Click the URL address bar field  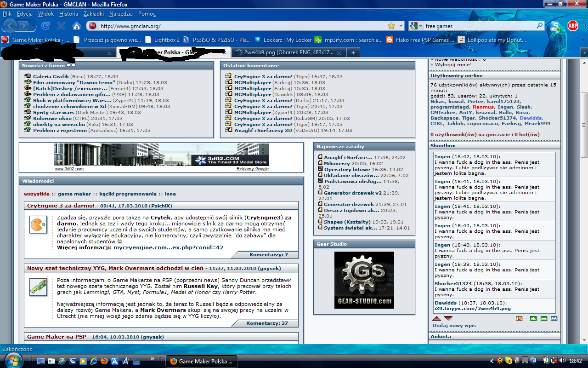239,26
